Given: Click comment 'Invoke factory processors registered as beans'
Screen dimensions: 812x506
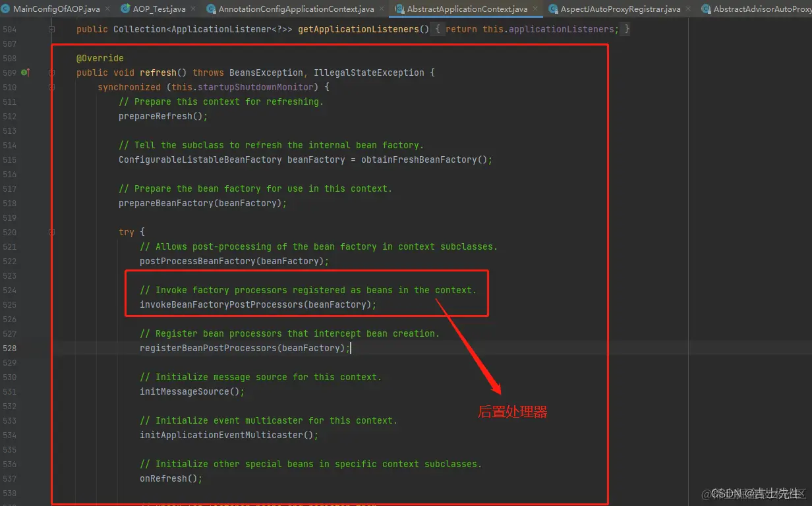Looking at the screenshot, I should [308, 290].
